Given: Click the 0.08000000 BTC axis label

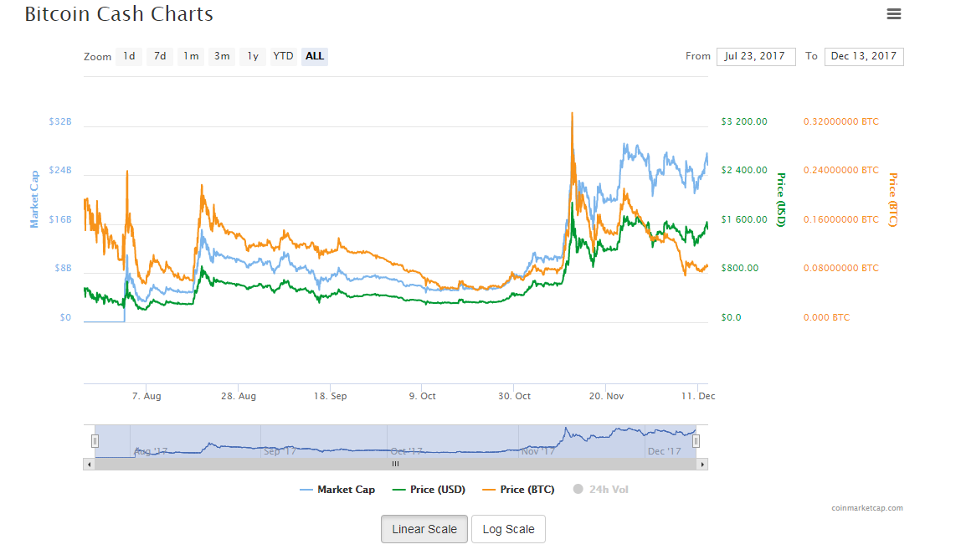Looking at the screenshot, I should 840,268.
